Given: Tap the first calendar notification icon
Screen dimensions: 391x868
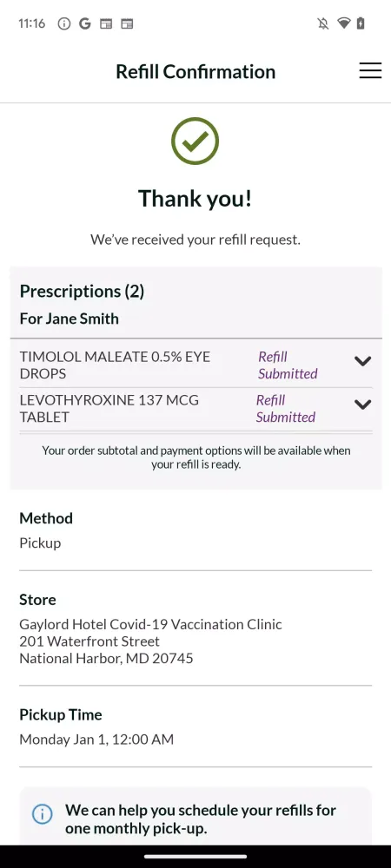Looking at the screenshot, I should 106,23.
